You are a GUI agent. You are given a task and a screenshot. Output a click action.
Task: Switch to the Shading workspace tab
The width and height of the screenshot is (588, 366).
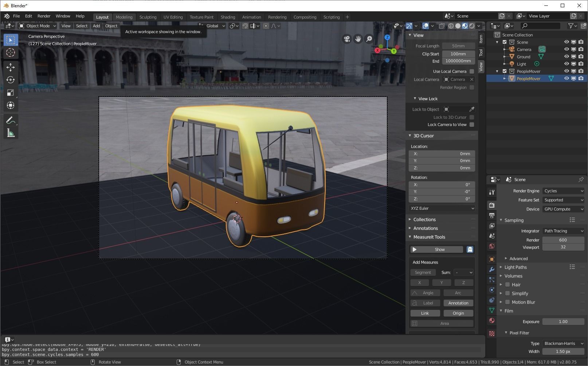228,17
